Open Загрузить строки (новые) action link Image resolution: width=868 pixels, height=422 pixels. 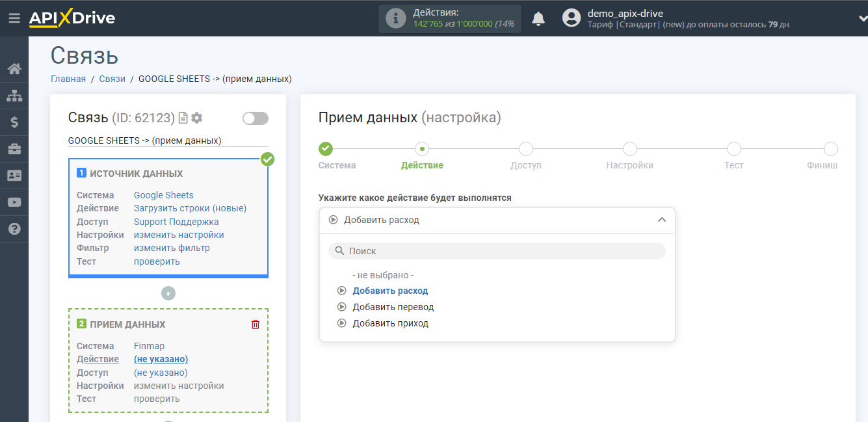[x=191, y=208]
